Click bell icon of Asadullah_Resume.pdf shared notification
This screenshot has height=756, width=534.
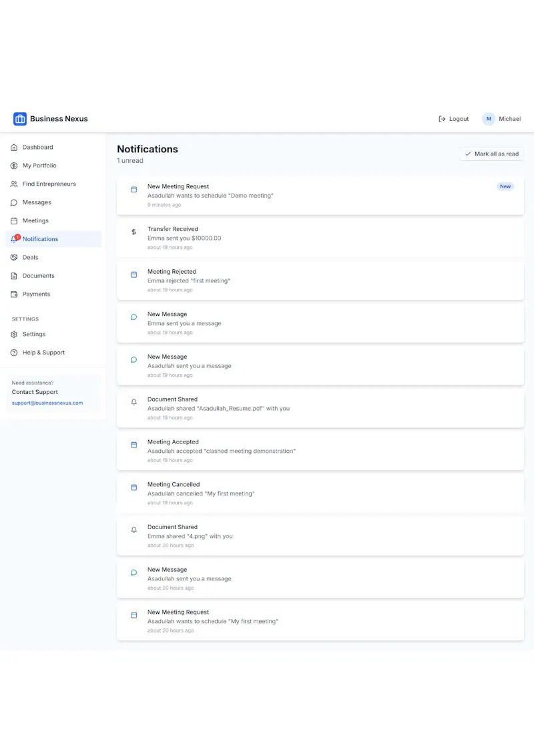(x=134, y=402)
